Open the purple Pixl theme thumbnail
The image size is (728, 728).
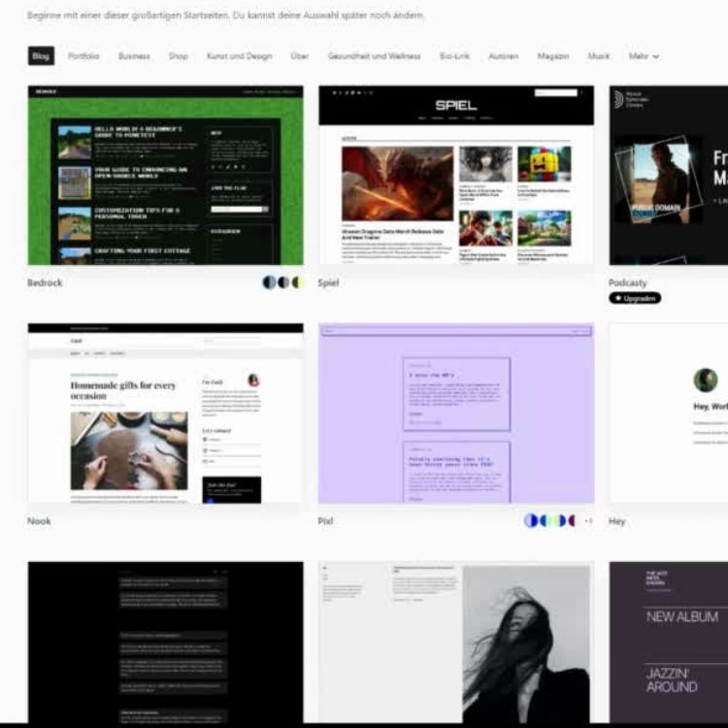pyautogui.click(x=456, y=414)
